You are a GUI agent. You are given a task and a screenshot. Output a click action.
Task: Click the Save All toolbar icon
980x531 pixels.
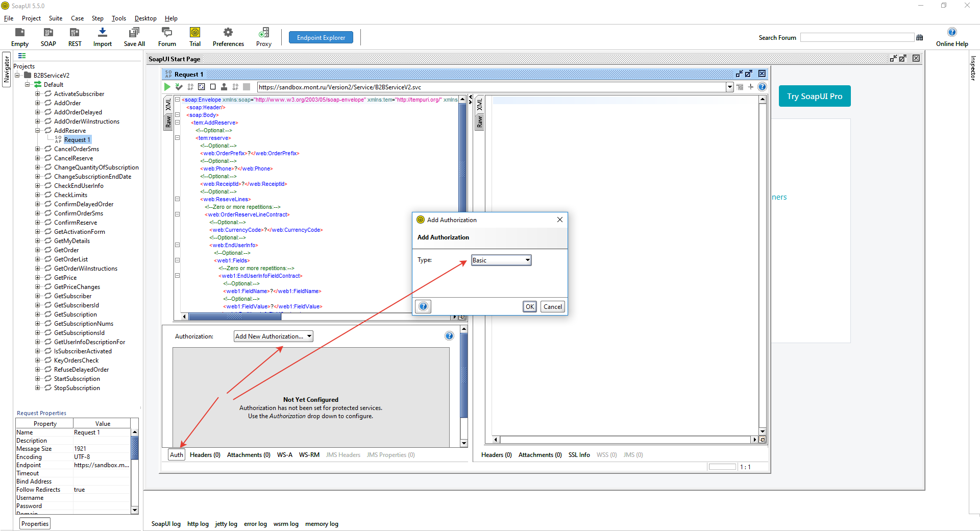pos(134,33)
